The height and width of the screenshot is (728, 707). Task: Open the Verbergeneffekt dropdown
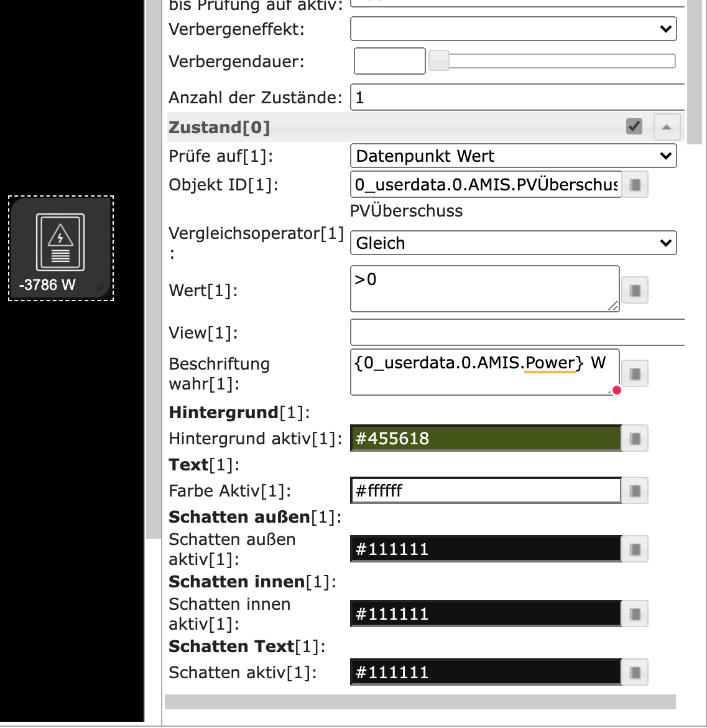(x=513, y=29)
